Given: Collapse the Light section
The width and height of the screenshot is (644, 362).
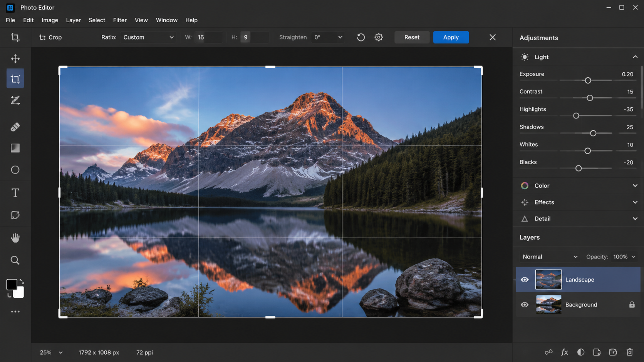Looking at the screenshot, I should coord(635,57).
